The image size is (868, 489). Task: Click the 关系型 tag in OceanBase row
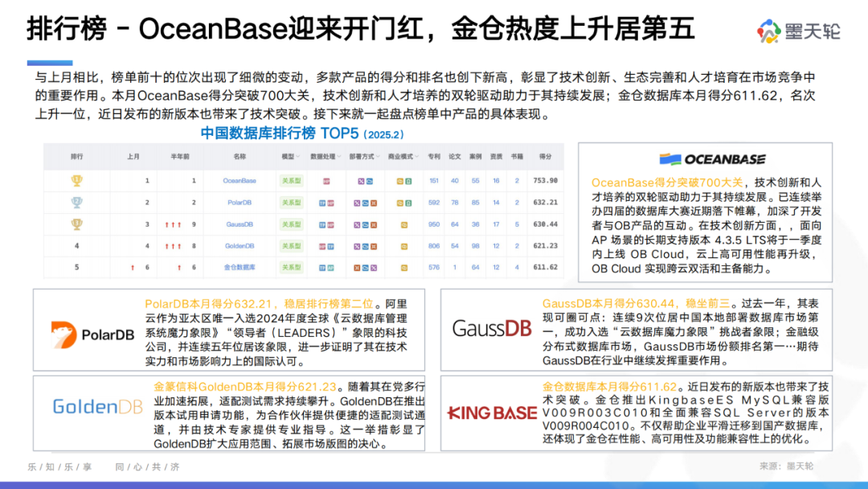pos(291,180)
